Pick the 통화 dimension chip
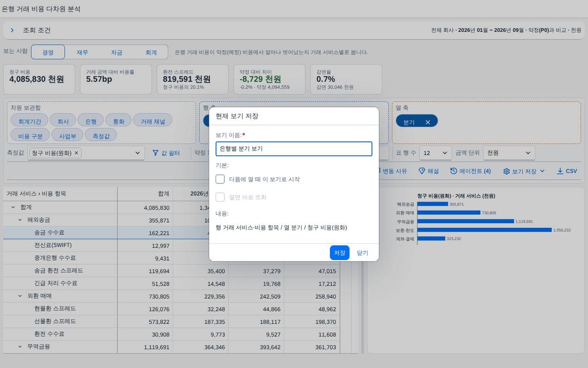The image size is (588, 368). point(119,121)
